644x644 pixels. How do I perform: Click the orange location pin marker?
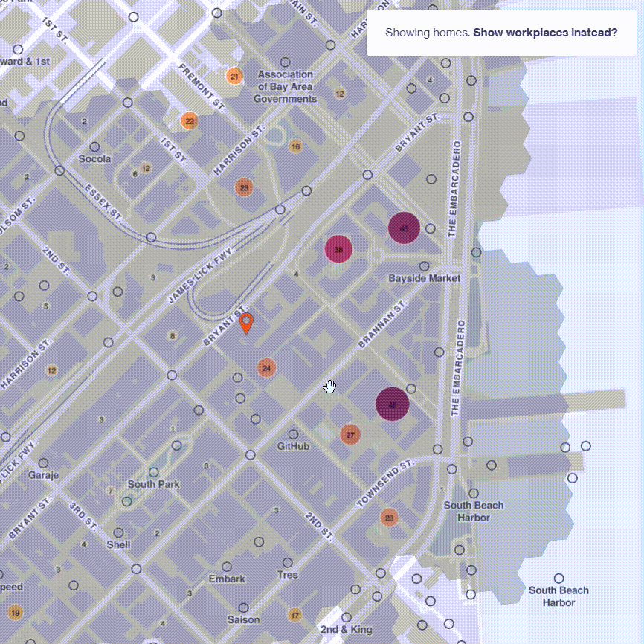coord(246,323)
